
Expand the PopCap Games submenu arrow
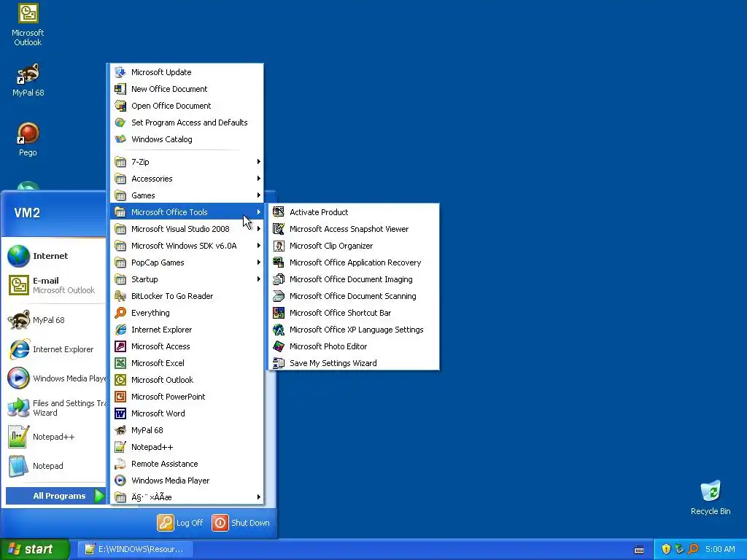[259, 262]
